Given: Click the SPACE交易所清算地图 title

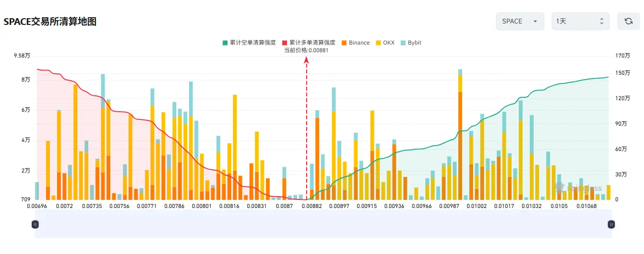Looking at the screenshot, I should [x=50, y=22].
